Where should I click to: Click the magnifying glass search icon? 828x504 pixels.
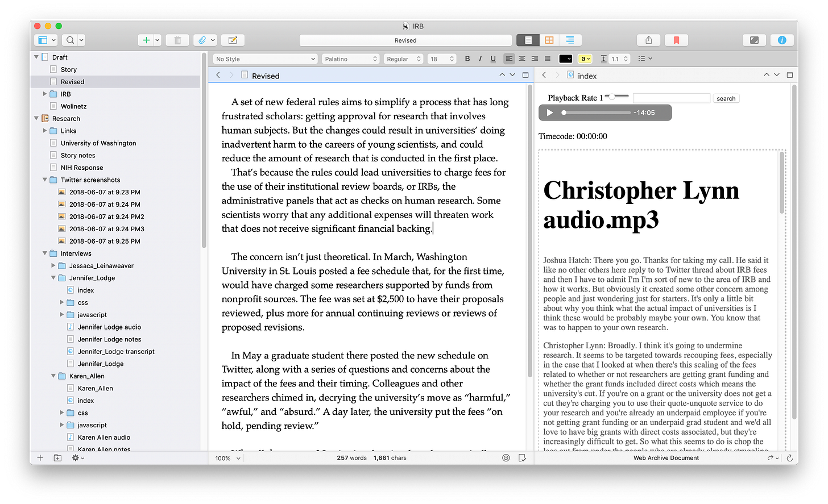[70, 40]
